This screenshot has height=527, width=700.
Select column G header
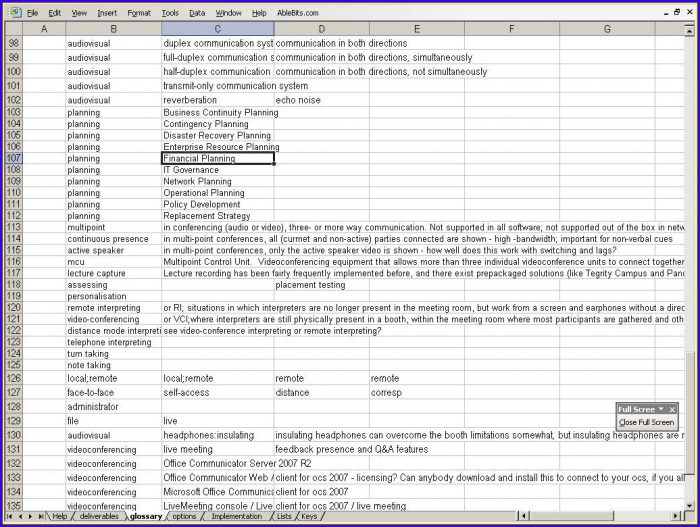click(607, 29)
